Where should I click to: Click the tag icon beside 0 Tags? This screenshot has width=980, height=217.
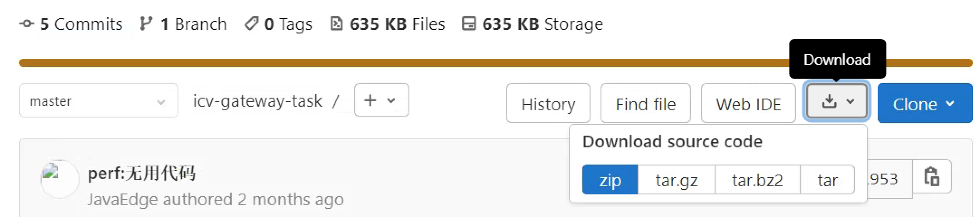coord(251,24)
